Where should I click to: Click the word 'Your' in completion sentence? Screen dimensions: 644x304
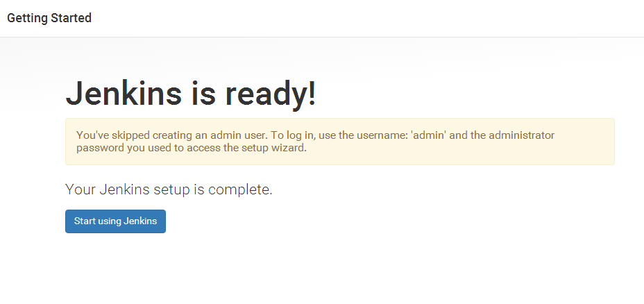click(x=81, y=189)
